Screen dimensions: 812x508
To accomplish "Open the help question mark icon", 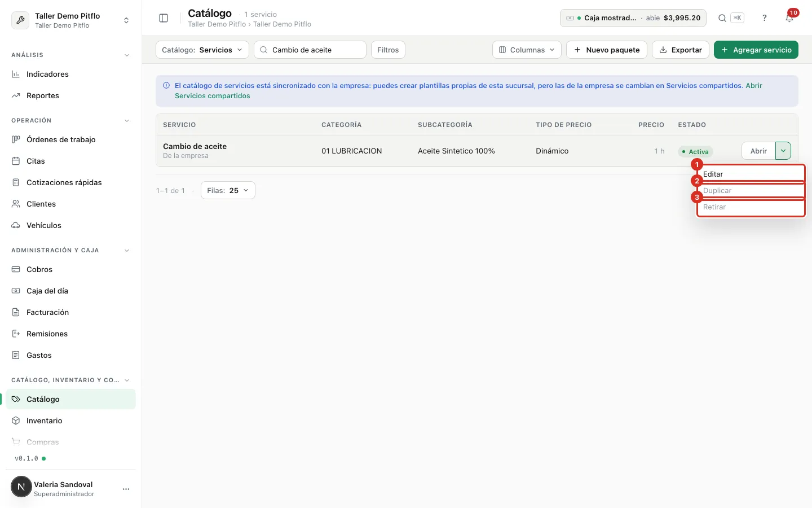I will (x=765, y=18).
